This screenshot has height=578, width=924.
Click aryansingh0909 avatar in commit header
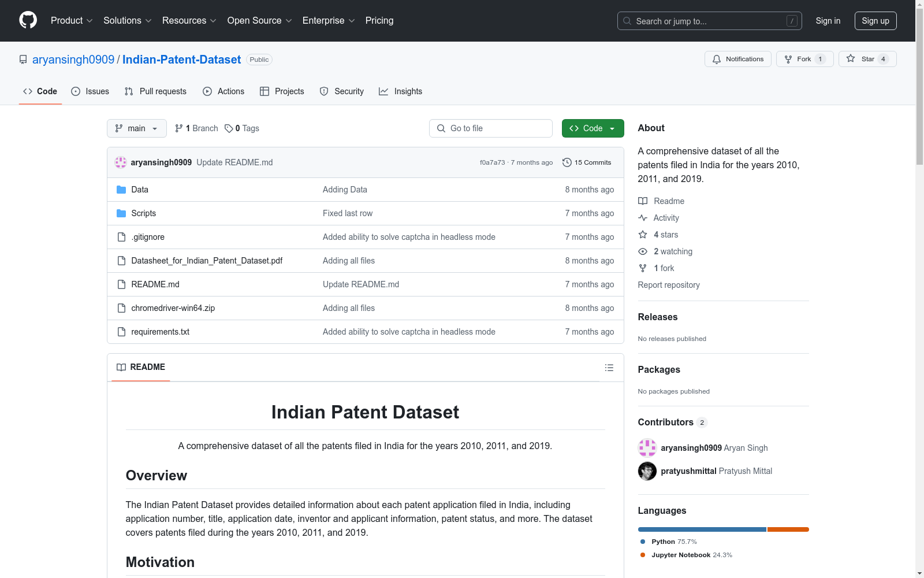[121, 162]
